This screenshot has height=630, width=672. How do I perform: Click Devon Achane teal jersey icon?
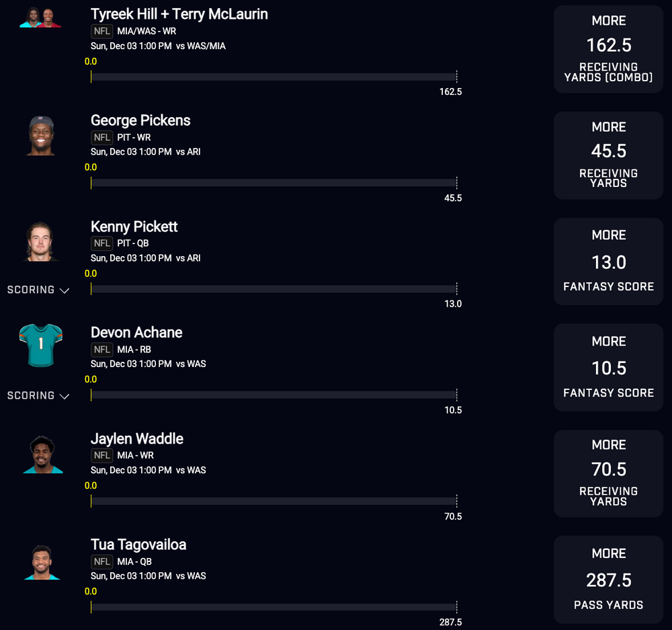pyautogui.click(x=41, y=345)
